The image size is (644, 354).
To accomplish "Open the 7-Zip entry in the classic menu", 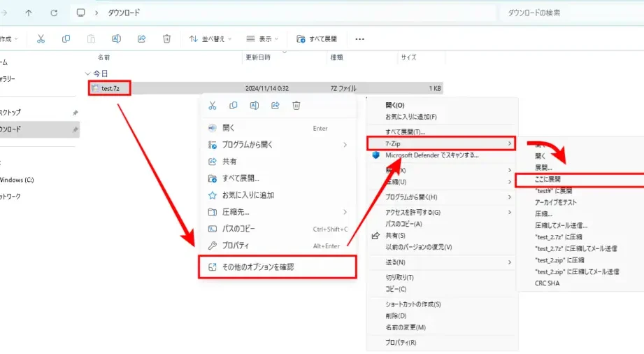I will 441,143.
